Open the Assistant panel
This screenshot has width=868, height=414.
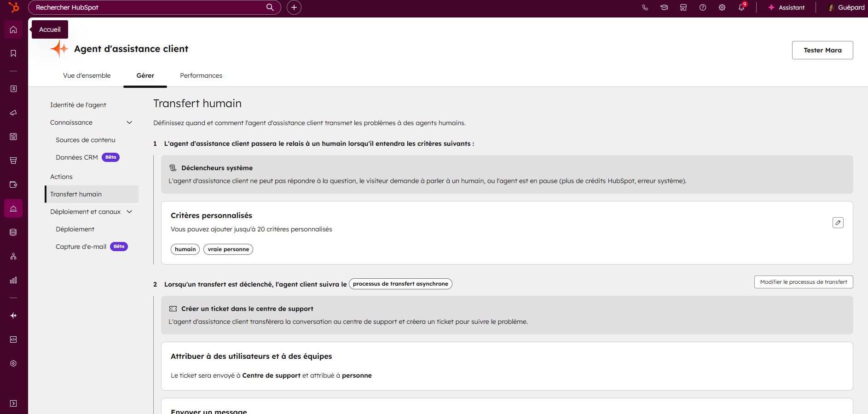click(786, 7)
